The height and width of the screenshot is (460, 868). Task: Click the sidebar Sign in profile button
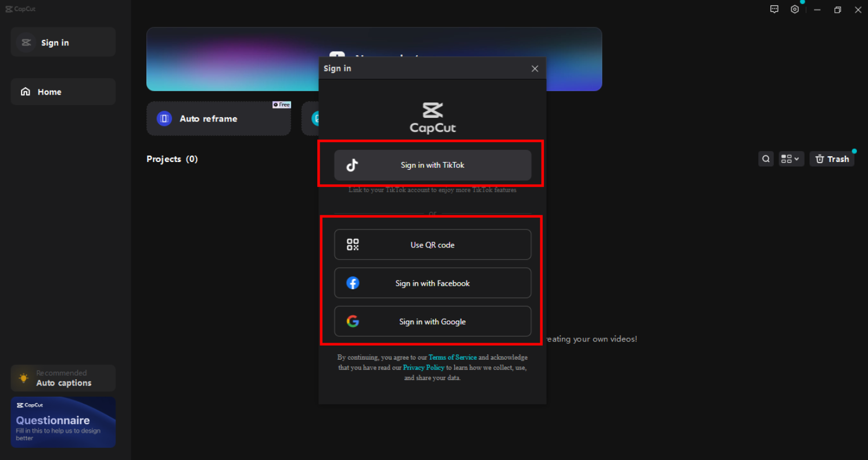(63, 42)
